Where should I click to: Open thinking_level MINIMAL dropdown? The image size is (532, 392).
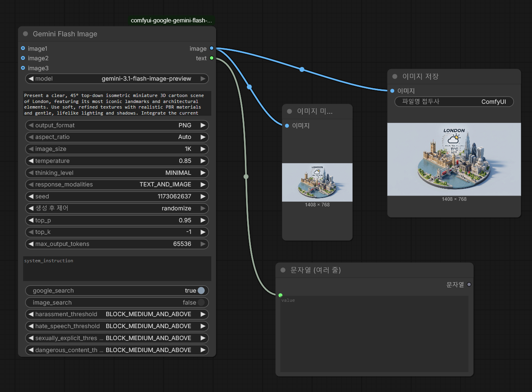point(117,173)
